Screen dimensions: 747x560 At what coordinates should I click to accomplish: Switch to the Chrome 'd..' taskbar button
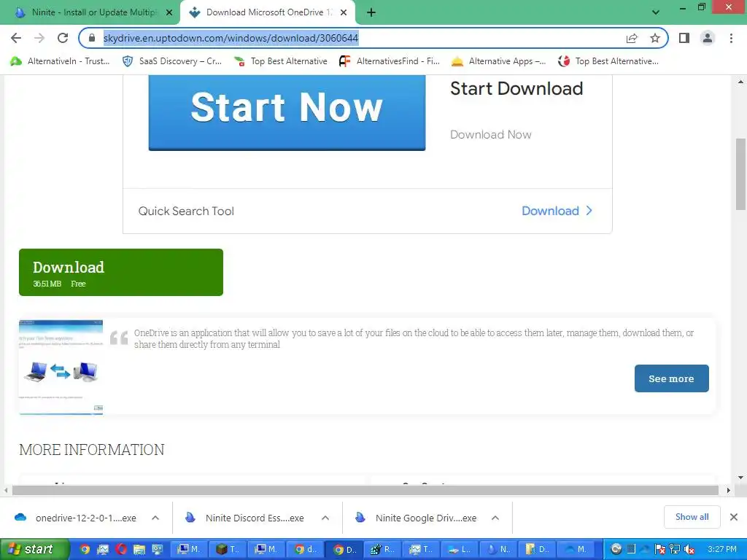[x=305, y=549]
